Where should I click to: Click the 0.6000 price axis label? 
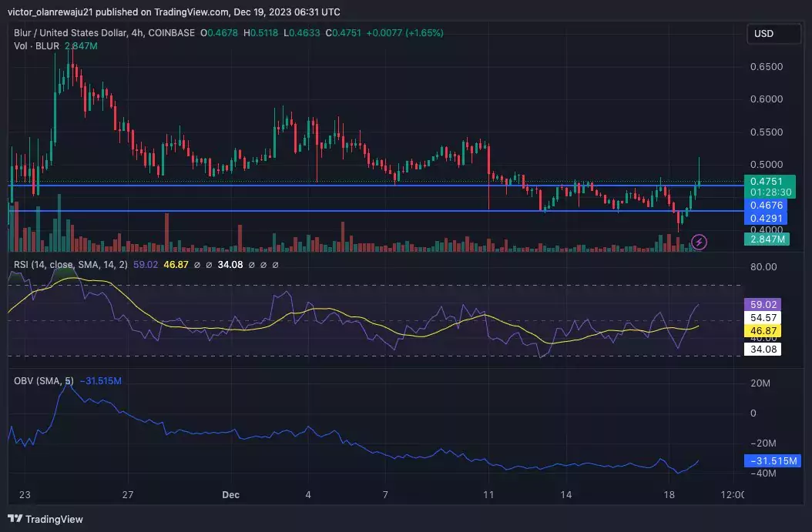[767, 99]
